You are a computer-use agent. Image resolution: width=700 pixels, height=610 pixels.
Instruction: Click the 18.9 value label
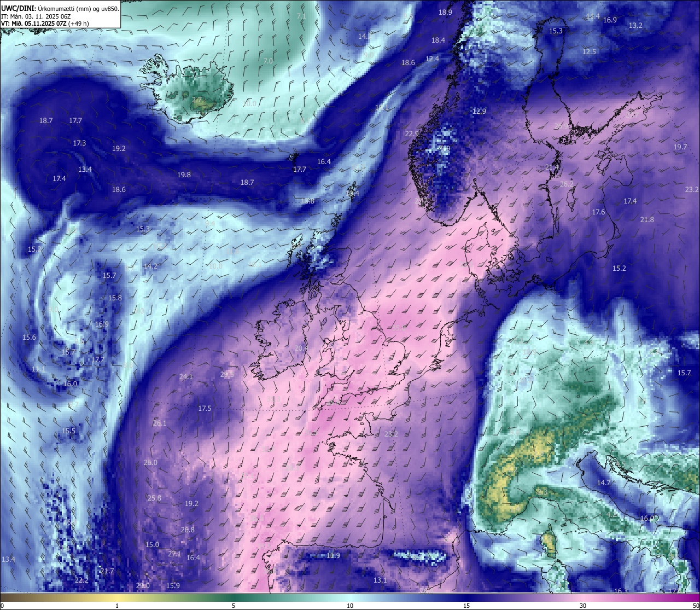click(x=446, y=13)
